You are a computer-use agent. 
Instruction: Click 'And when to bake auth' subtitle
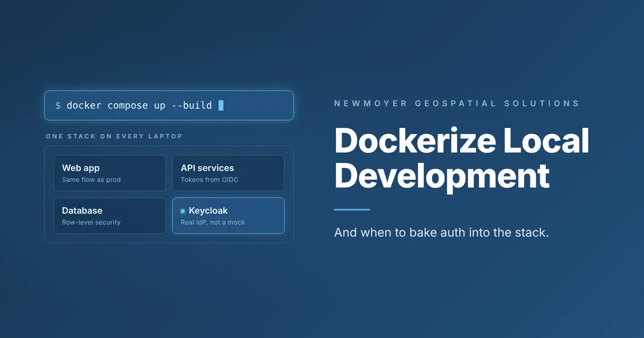point(442,233)
